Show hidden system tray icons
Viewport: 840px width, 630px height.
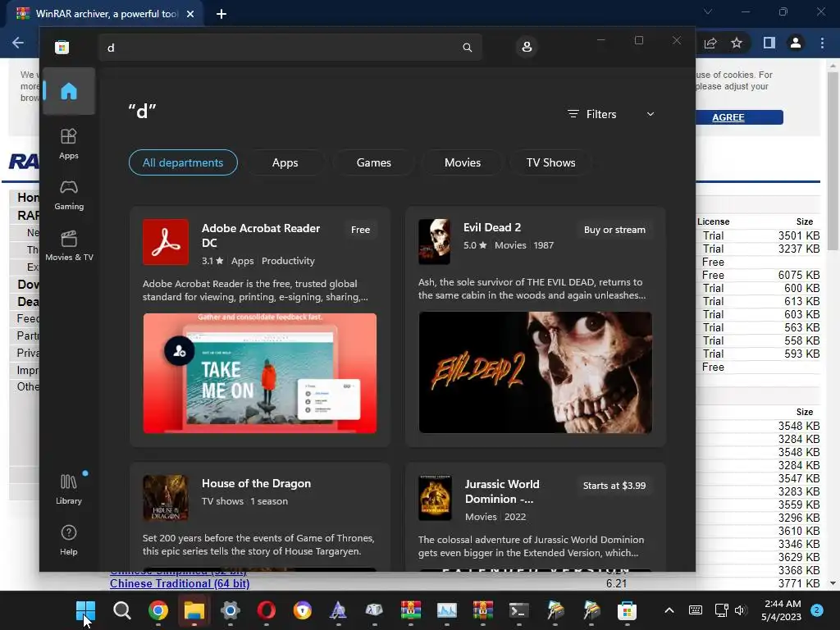pyautogui.click(x=669, y=610)
